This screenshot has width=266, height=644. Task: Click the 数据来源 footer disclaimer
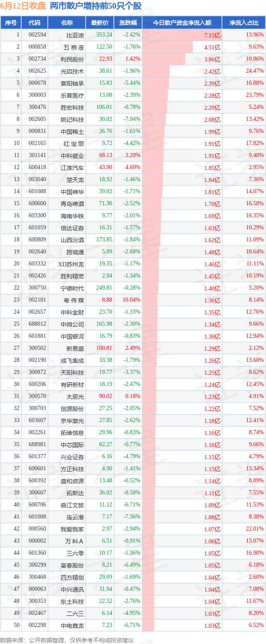tap(67, 640)
